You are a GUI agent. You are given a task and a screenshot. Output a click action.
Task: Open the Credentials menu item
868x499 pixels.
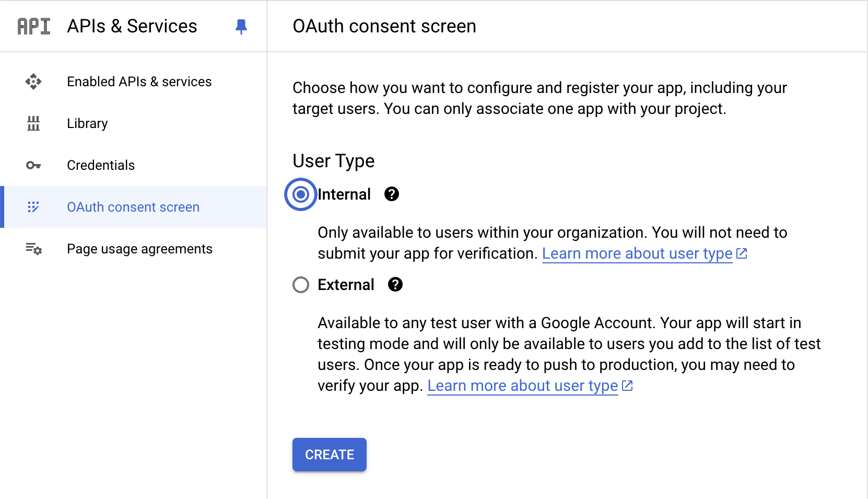(134, 165)
